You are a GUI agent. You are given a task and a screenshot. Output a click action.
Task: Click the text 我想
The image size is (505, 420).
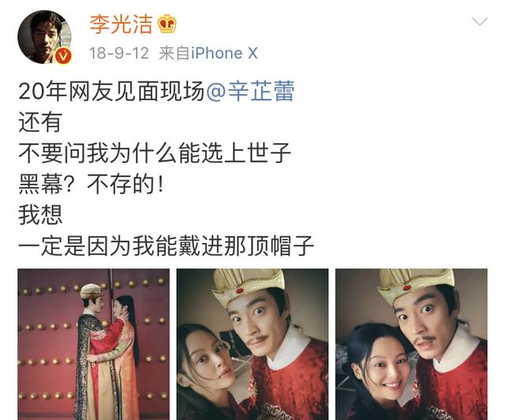coord(40,215)
